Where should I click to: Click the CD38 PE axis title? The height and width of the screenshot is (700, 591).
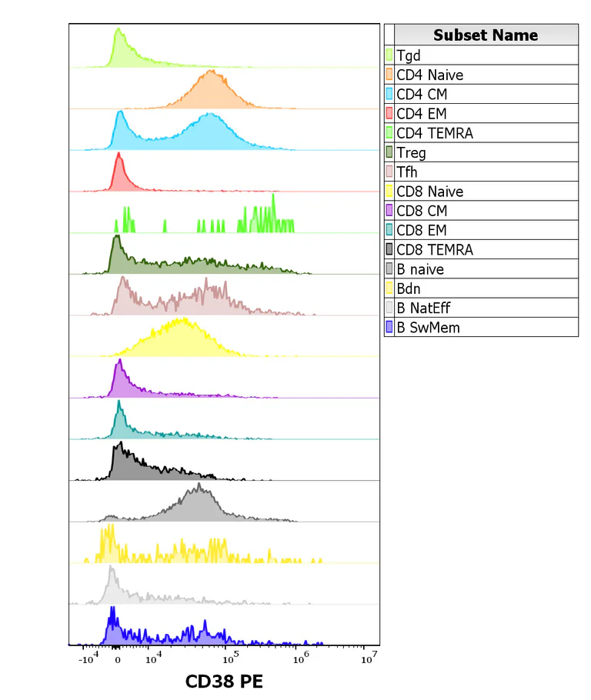click(224, 682)
